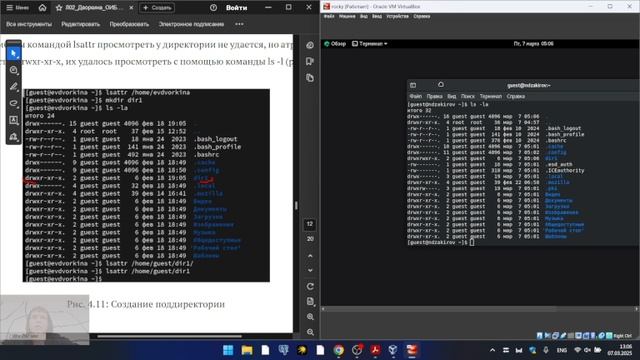Open Windows Start menu
This screenshot has width=640, height=360.
pyautogui.click(x=228, y=350)
